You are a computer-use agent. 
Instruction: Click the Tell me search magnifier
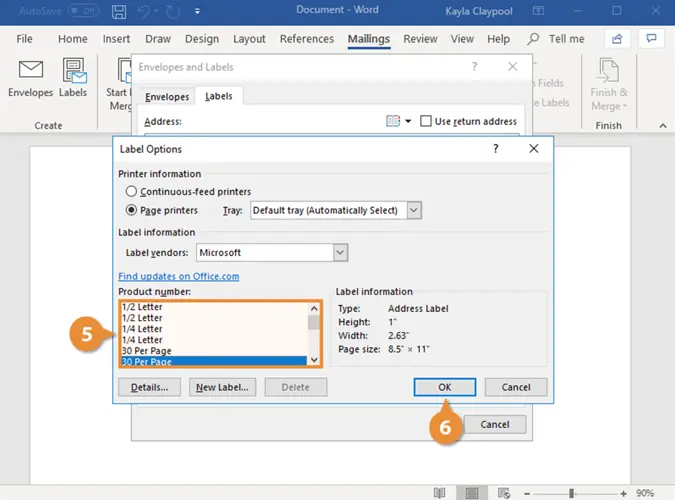pos(533,39)
